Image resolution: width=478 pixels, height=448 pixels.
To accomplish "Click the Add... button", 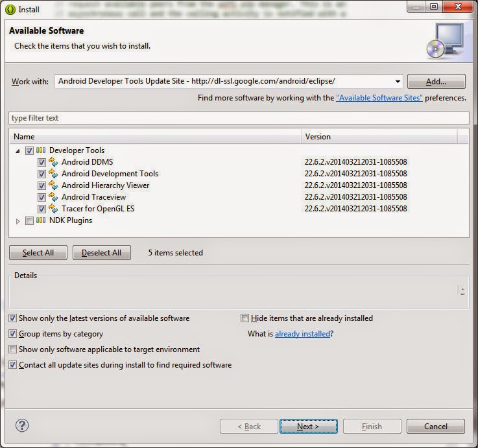I will click(436, 82).
